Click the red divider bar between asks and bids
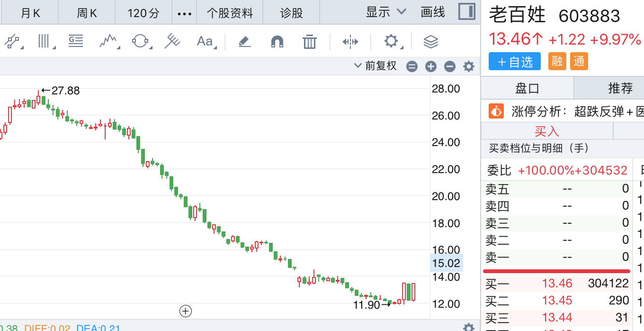The height and width of the screenshot is (331, 644). click(x=557, y=271)
